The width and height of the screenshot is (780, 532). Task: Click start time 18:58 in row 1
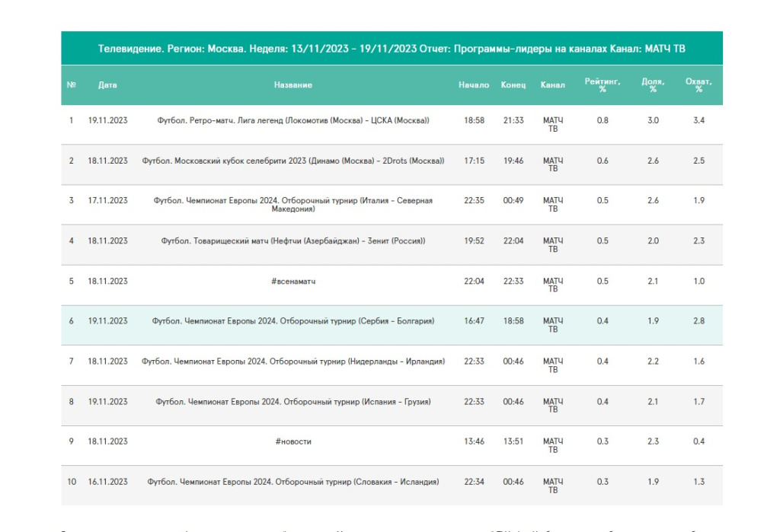pos(474,120)
